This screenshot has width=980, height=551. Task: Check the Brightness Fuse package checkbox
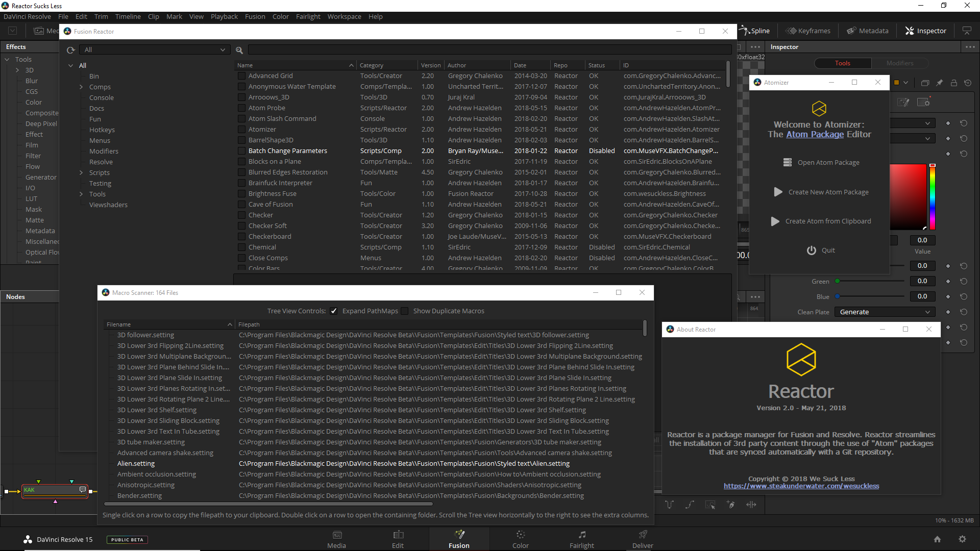pos(241,194)
